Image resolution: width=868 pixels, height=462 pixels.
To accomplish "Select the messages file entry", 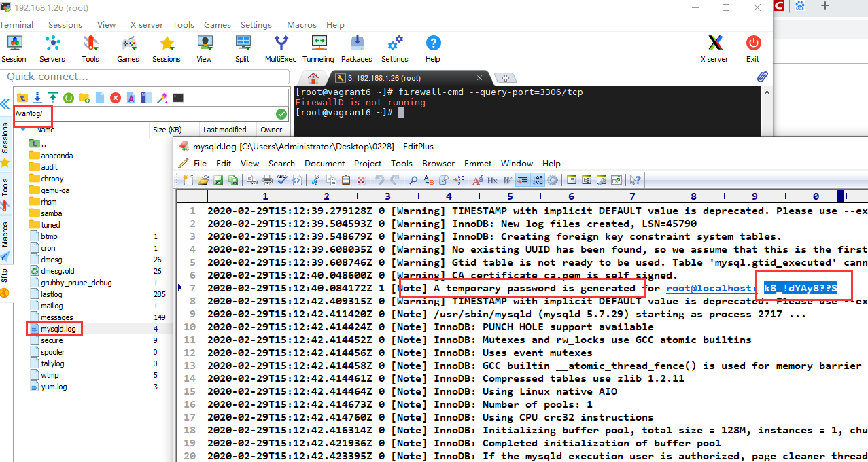I will click(56, 317).
